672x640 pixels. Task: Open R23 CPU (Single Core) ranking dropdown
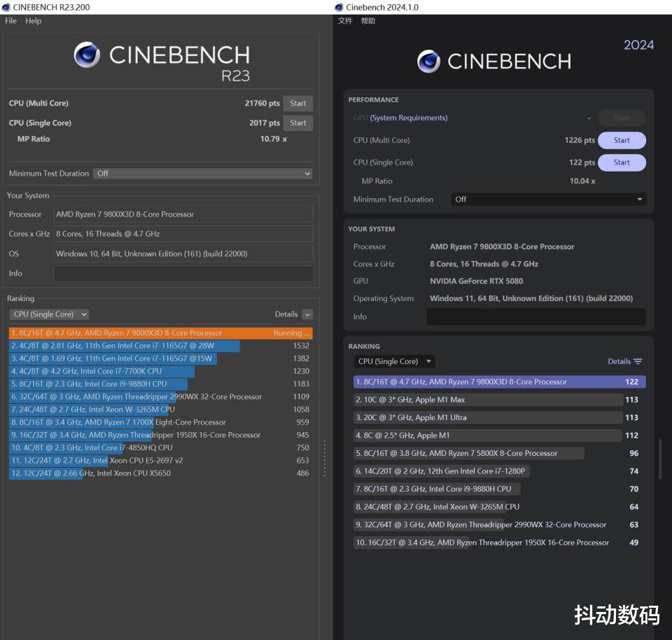[x=49, y=314]
